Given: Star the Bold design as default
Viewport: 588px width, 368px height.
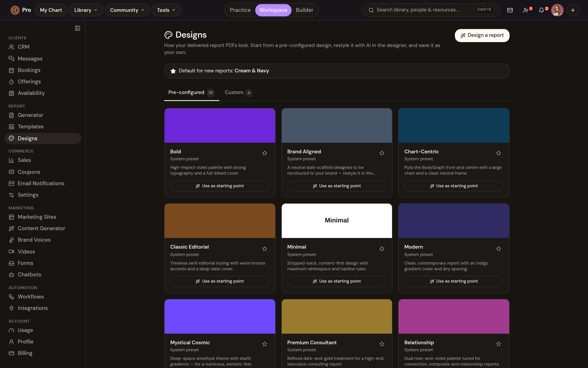Looking at the screenshot, I should (265, 153).
